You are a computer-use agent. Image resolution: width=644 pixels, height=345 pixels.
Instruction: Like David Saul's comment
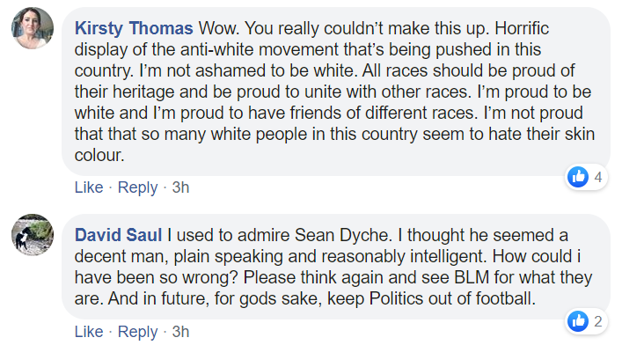click(89, 332)
